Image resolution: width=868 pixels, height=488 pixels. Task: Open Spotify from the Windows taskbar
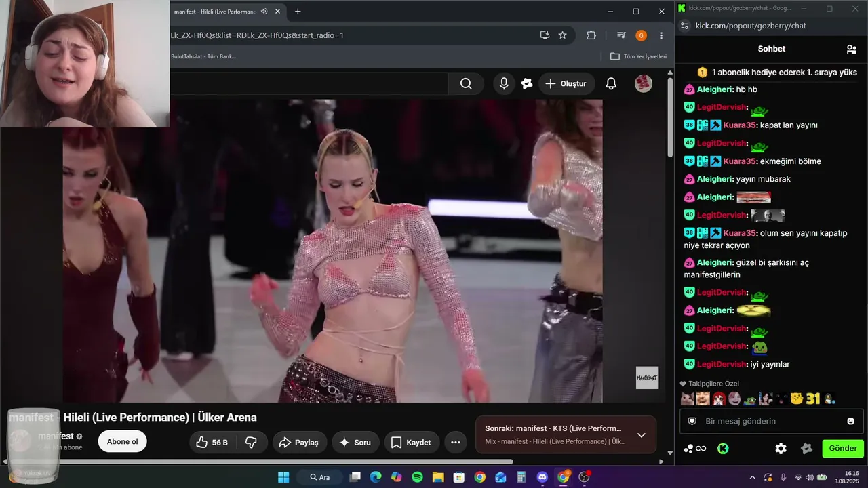pos(417,477)
